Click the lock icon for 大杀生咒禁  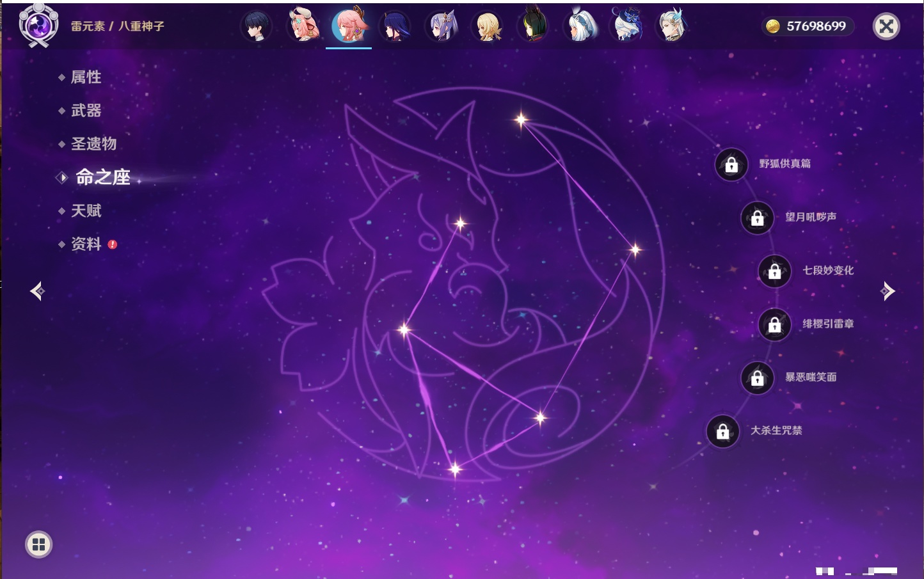click(x=722, y=432)
